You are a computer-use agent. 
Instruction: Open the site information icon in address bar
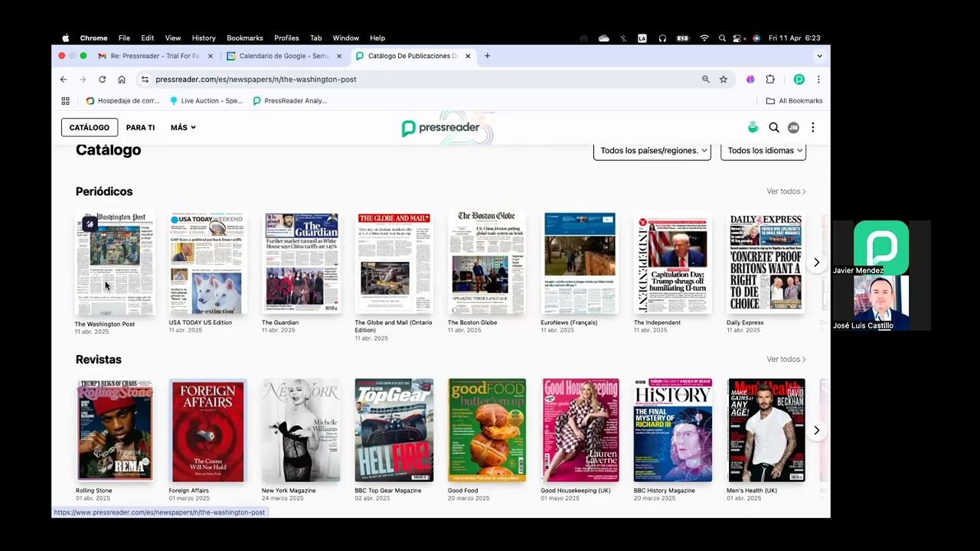pos(145,80)
